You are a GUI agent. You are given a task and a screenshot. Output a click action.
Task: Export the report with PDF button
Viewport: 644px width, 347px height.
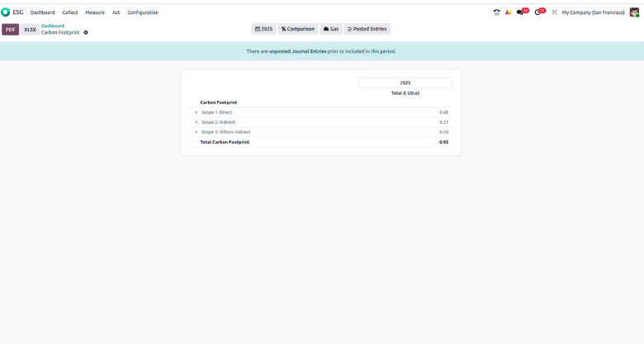(10, 29)
